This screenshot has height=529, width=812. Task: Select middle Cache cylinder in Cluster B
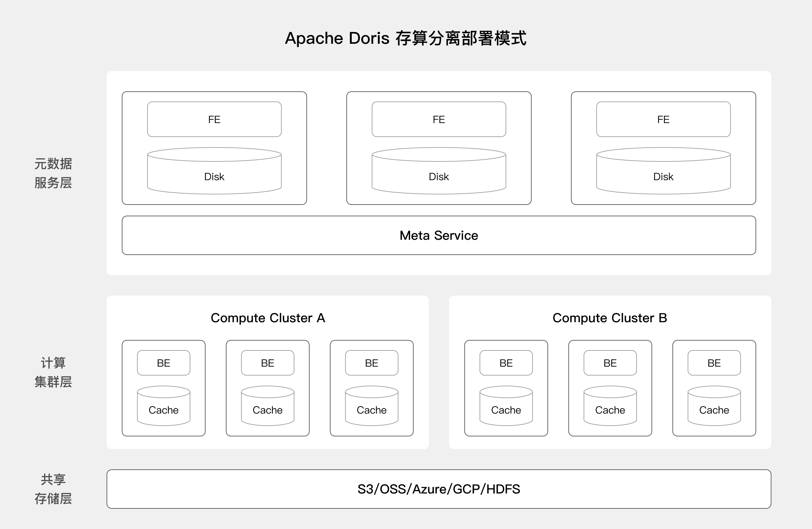[610, 406]
